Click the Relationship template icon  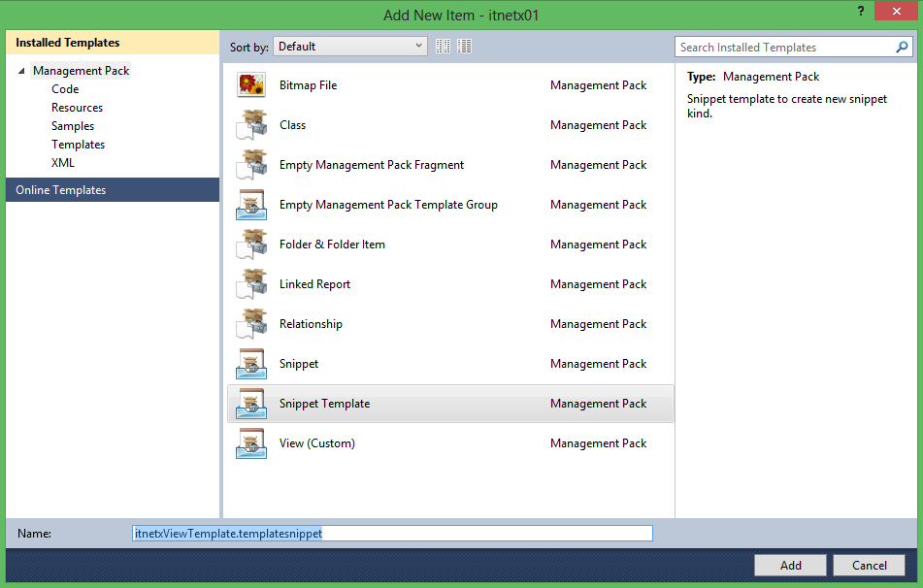[251, 324]
